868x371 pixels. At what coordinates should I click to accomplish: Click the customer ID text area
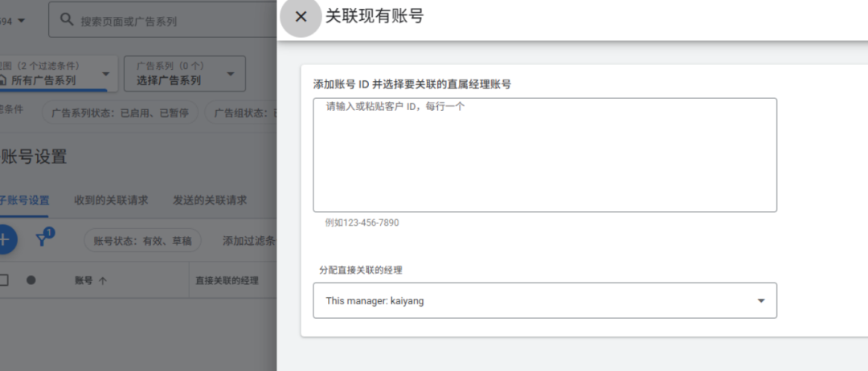click(545, 155)
